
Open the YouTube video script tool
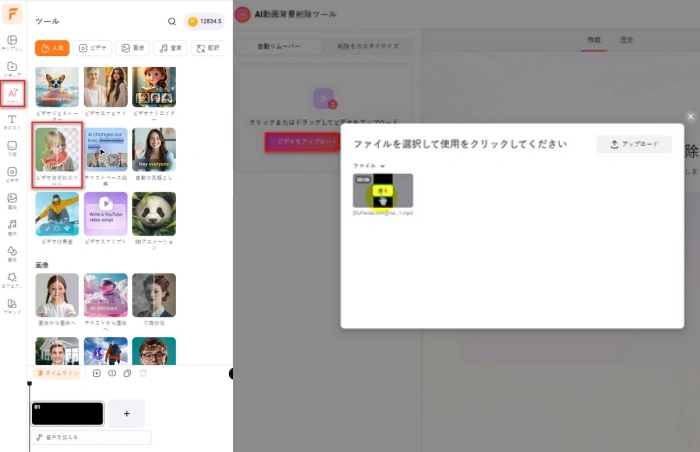coord(106,214)
